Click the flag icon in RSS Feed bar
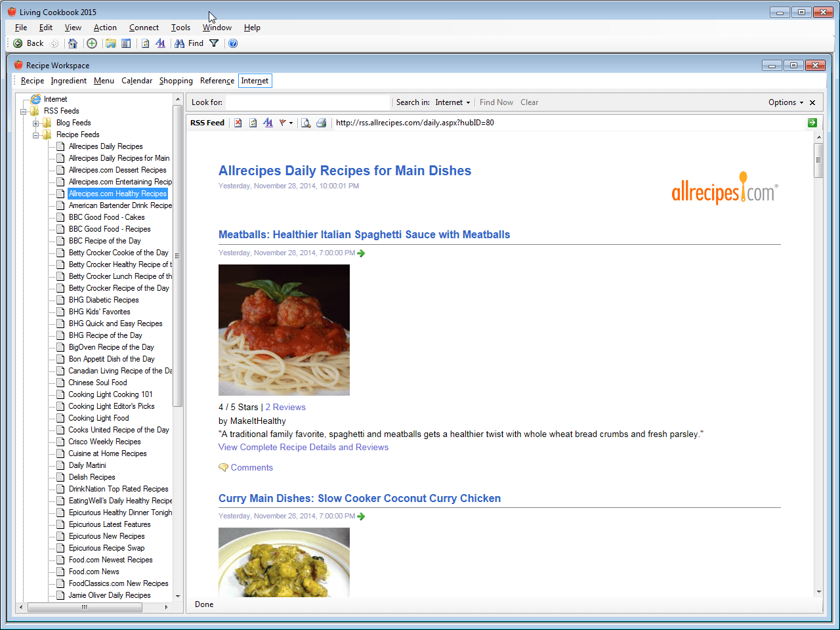Image resolution: width=840 pixels, height=630 pixels. pyautogui.click(x=282, y=123)
